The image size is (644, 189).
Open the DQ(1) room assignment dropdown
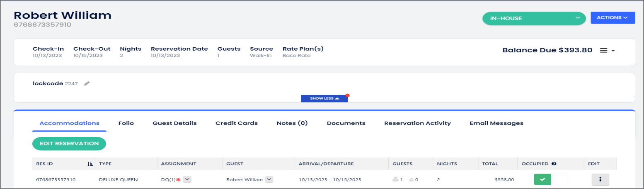pyautogui.click(x=187, y=179)
